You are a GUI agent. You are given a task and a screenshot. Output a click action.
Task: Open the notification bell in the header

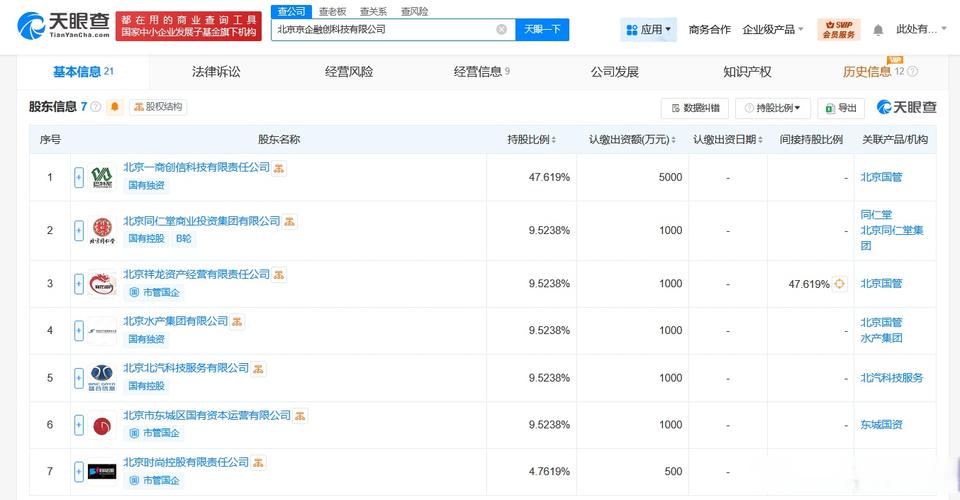(x=878, y=30)
